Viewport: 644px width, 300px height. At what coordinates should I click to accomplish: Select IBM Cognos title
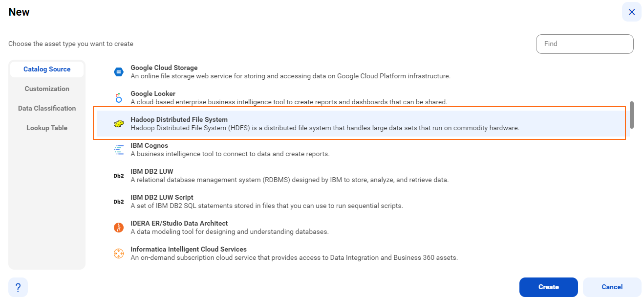coord(150,146)
